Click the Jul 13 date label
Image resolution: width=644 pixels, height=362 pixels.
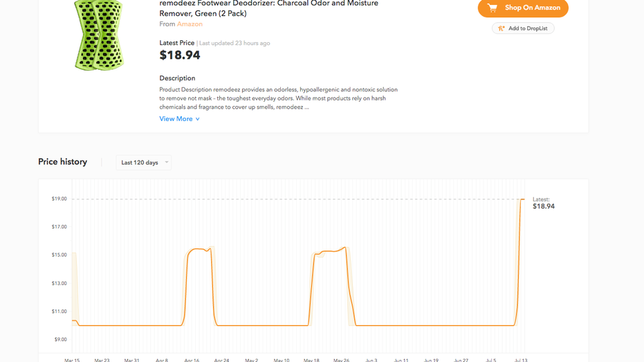pyautogui.click(x=521, y=360)
